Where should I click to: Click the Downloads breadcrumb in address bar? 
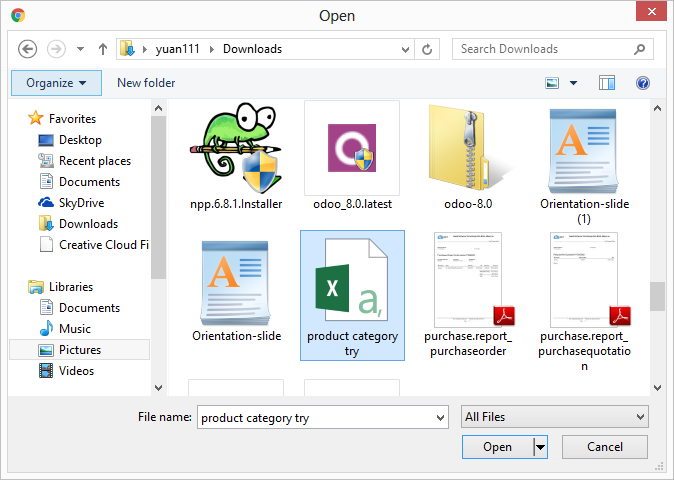[252, 49]
